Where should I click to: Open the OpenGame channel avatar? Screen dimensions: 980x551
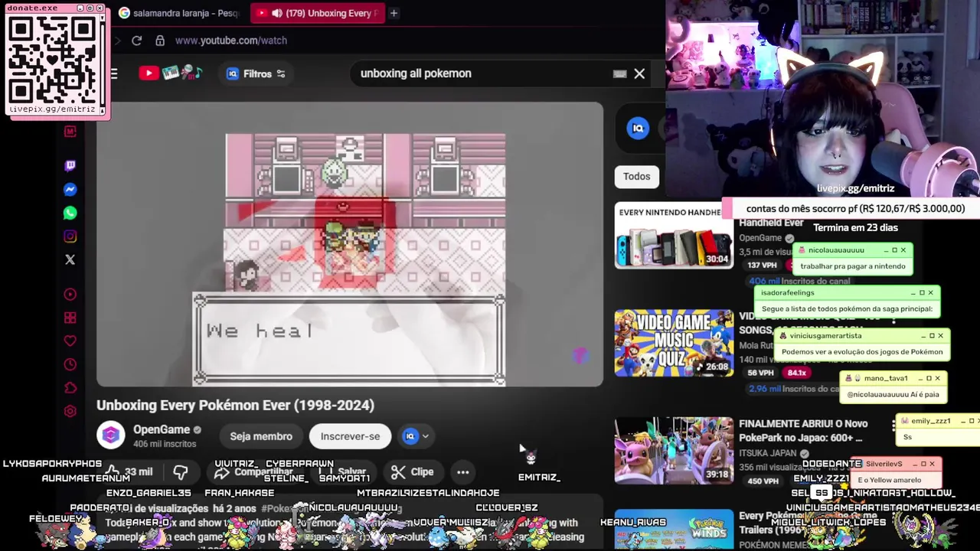click(x=110, y=435)
